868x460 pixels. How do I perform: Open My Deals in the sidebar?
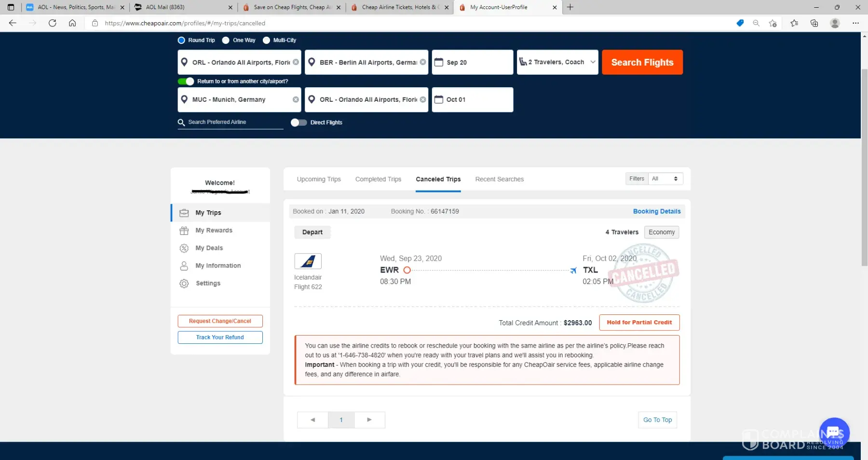pos(220,248)
